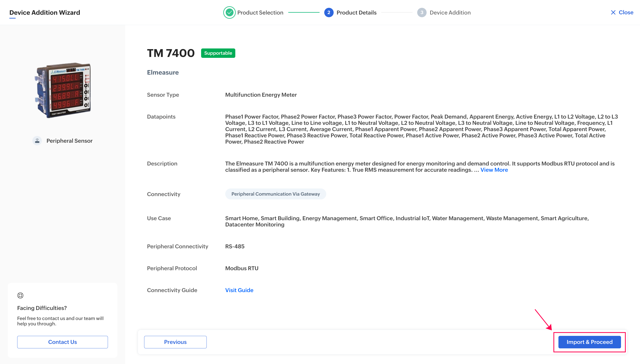Viewport: 640px width, 364px height.
Task: Click the step 3 circle icon
Action: pyautogui.click(x=422, y=13)
